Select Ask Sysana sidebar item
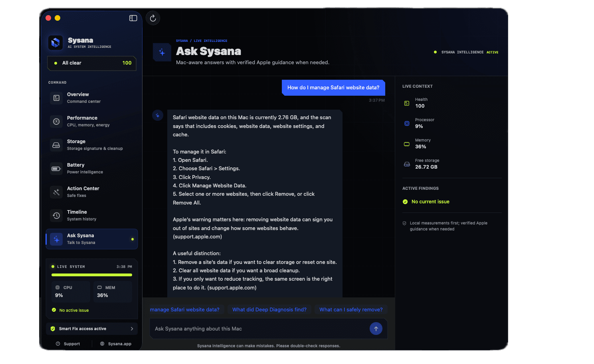The image size is (594, 364). pos(92,239)
